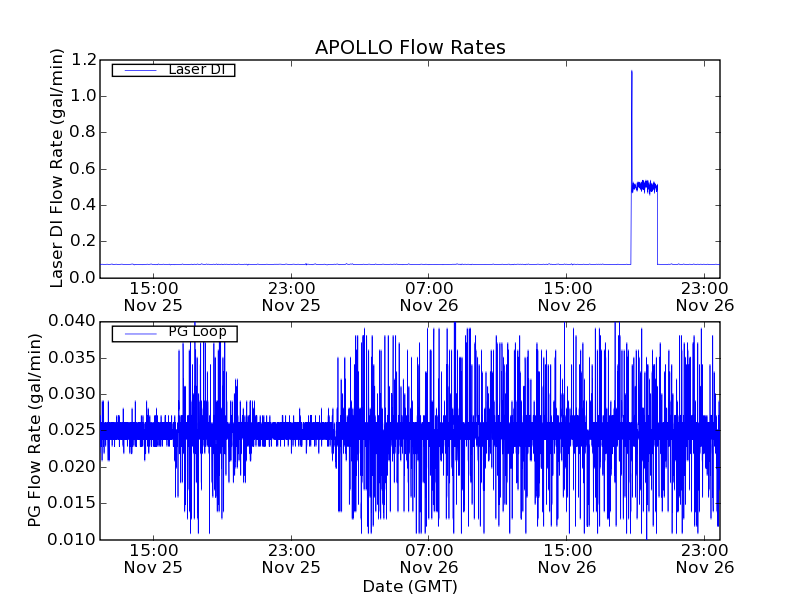Click 23:00 Nov 26 tick under bottom chart
Image resolution: width=800 pixels, height=600 pixels.
point(705,558)
